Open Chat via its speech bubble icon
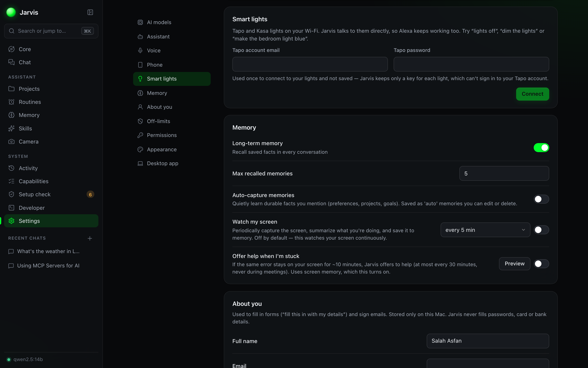Image resolution: width=588 pixels, height=368 pixels. 11,62
